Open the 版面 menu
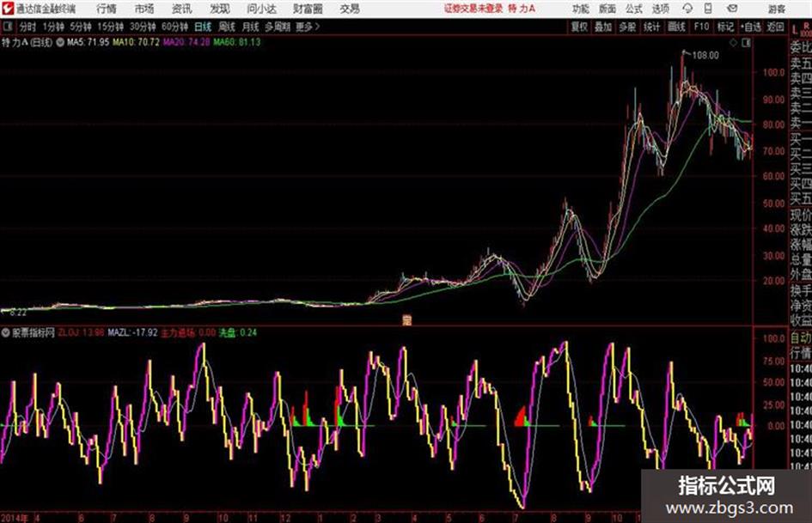 [x=607, y=9]
